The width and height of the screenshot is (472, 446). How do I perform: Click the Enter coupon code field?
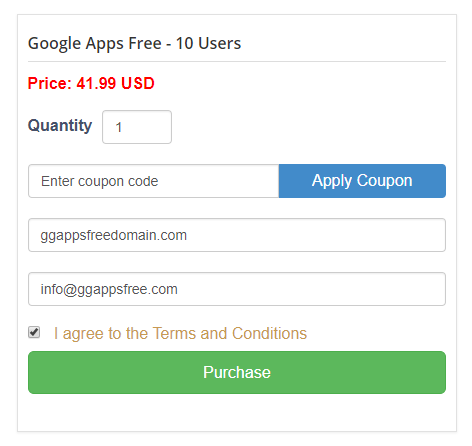click(x=154, y=181)
